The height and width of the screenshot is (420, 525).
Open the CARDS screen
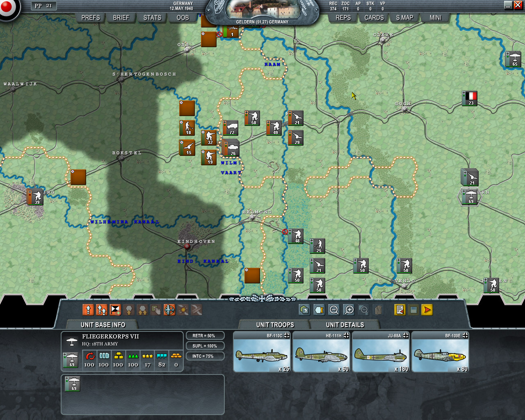click(x=374, y=18)
